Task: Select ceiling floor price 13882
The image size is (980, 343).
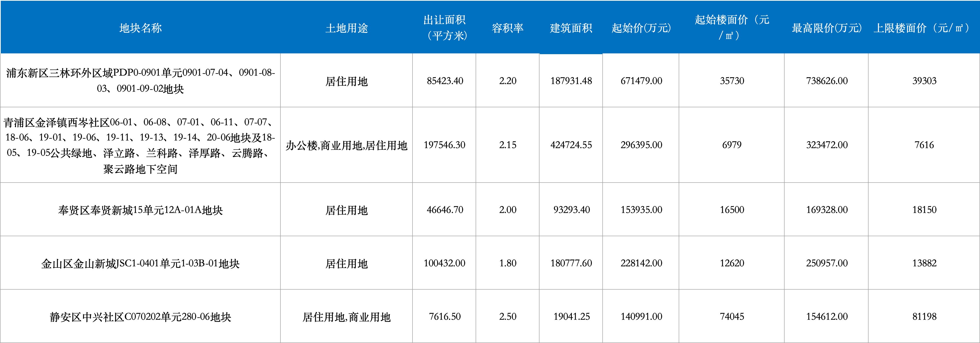Action: (x=924, y=263)
